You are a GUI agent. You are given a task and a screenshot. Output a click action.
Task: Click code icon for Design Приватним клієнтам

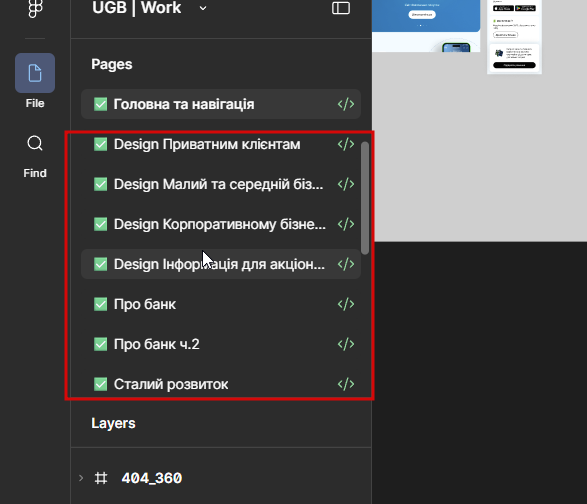346,144
